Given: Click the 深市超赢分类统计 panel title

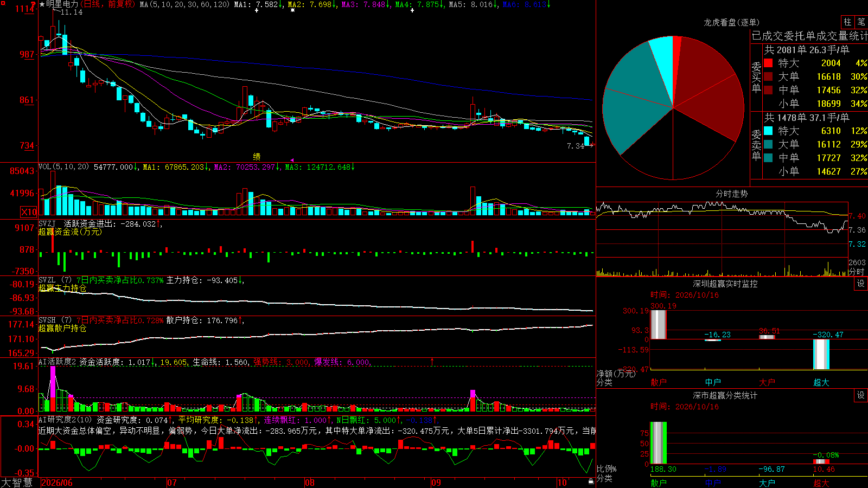Looking at the screenshot, I should point(725,395).
